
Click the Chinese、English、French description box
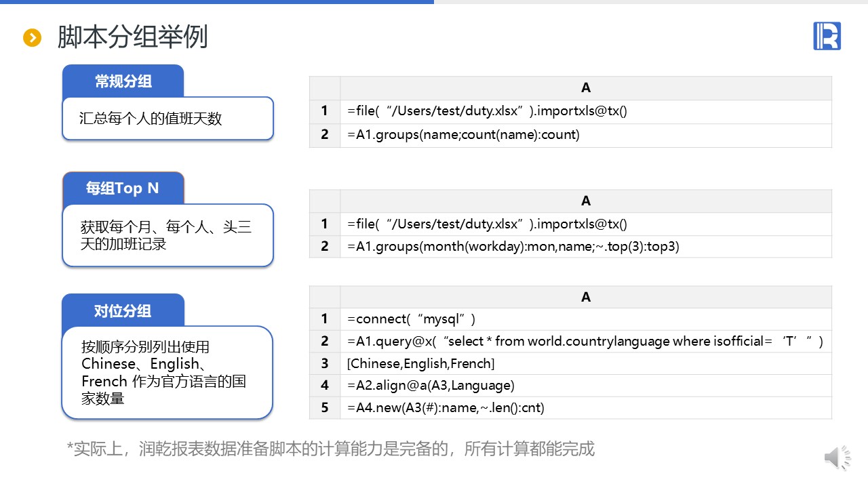[167, 373]
